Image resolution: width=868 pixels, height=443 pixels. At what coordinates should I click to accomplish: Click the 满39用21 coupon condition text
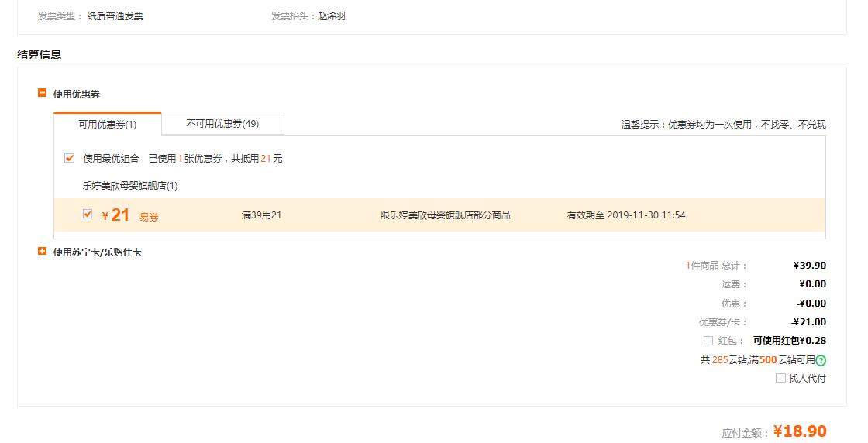pyautogui.click(x=261, y=215)
